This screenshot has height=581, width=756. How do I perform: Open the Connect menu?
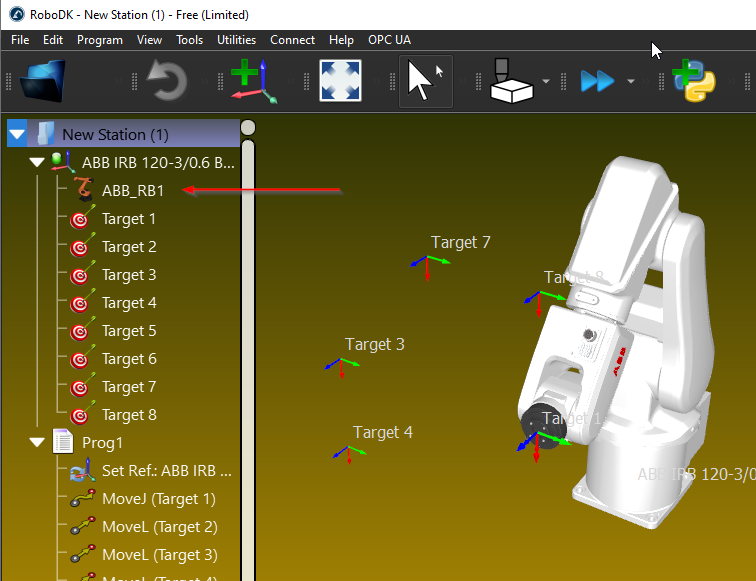[x=292, y=40]
